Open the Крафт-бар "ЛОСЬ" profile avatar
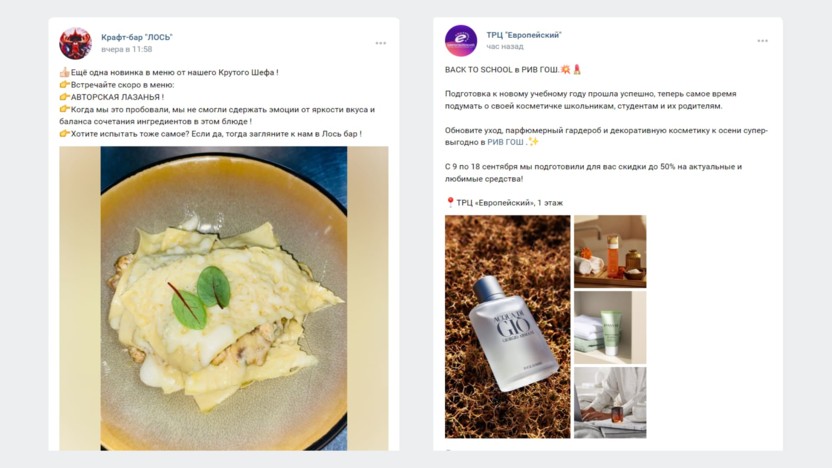Screen dimensions: 832x468 pos(75,43)
